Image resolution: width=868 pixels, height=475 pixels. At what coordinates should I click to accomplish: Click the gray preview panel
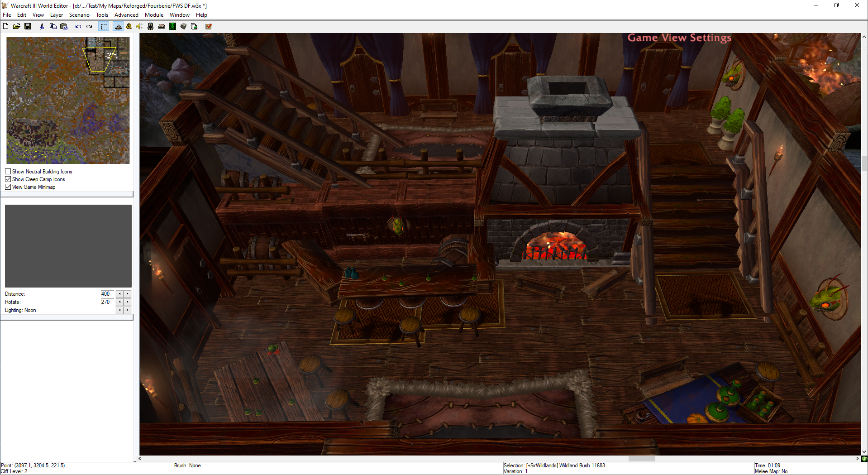click(x=68, y=246)
